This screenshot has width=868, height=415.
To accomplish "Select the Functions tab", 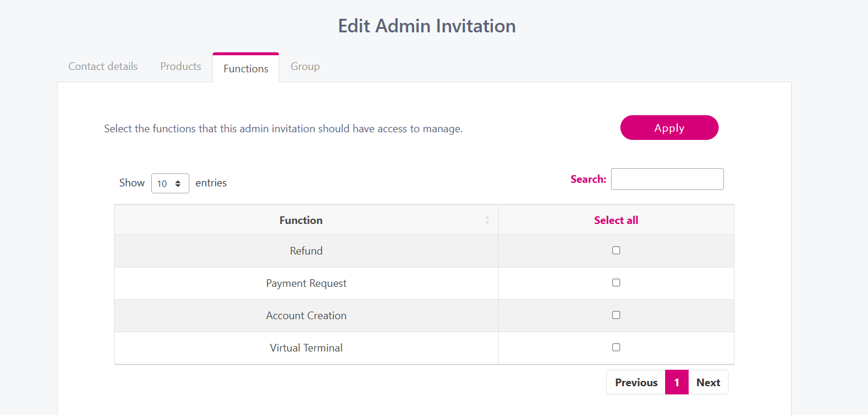I will [x=246, y=68].
